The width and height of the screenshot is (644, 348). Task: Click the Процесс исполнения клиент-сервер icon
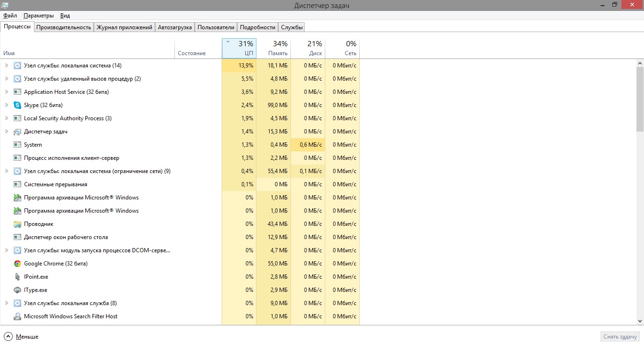coord(17,158)
